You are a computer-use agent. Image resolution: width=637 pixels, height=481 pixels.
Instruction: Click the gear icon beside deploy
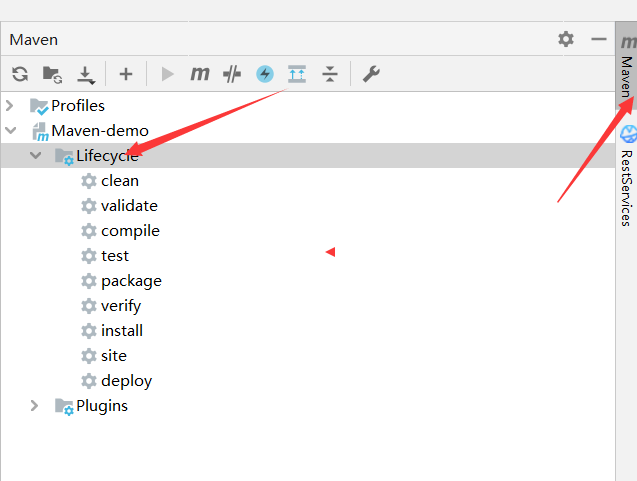click(x=89, y=381)
